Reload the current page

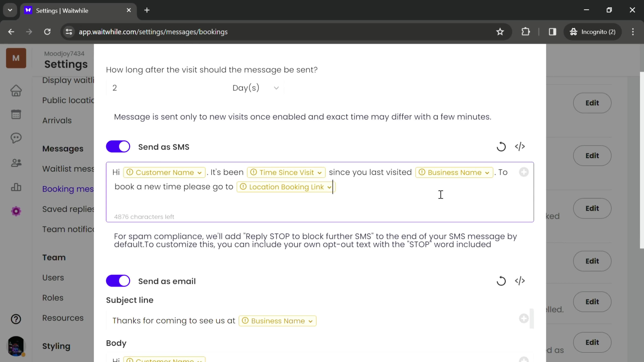tap(47, 32)
